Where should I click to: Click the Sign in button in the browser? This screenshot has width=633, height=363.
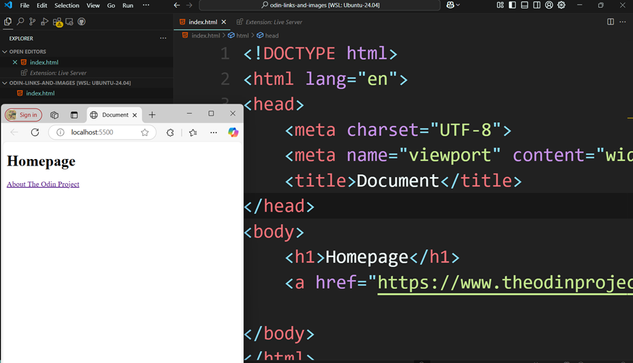pos(23,115)
